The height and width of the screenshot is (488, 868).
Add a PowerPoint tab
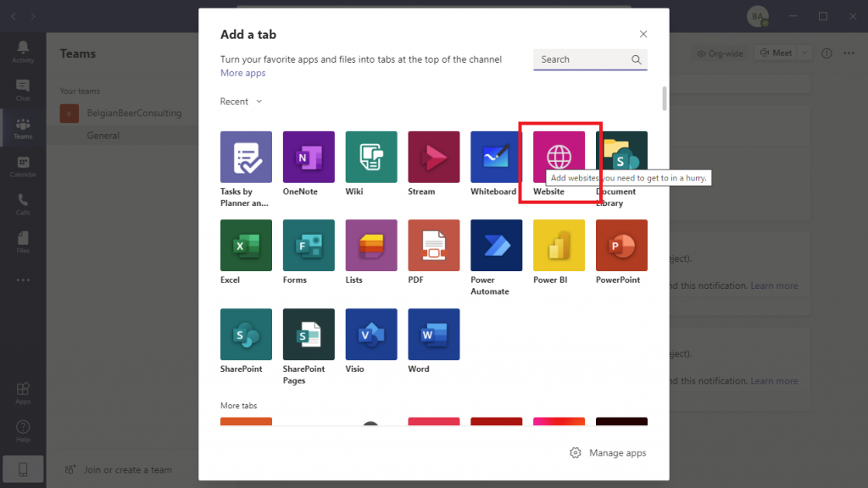coord(621,245)
